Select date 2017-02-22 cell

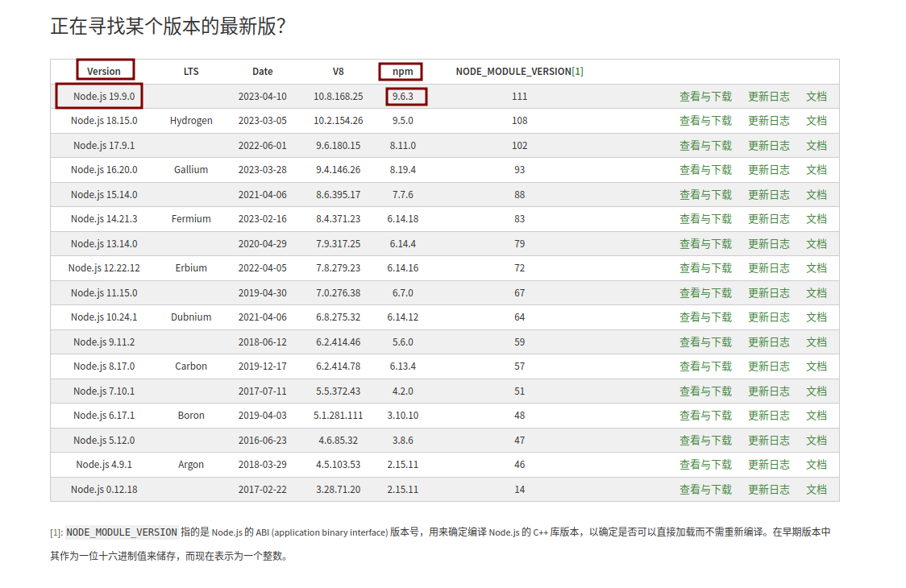pyautogui.click(x=262, y=489)
